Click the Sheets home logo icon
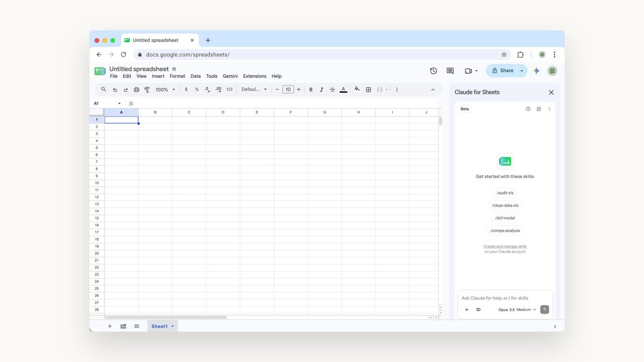Viewport: 644px width, 362px height. pyautogui.click(x=100, y=71)
